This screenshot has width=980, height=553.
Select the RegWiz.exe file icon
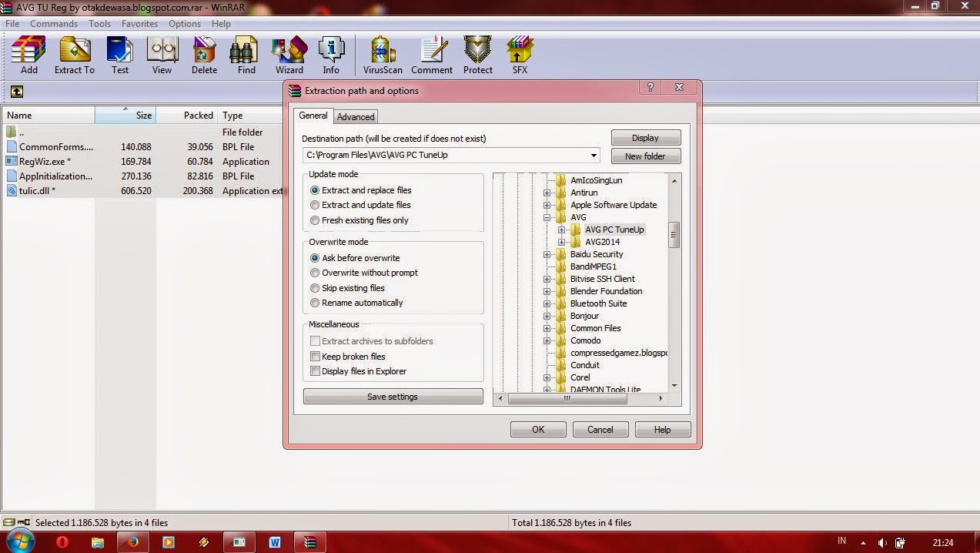pyautogui.click(x=12, y=162)
